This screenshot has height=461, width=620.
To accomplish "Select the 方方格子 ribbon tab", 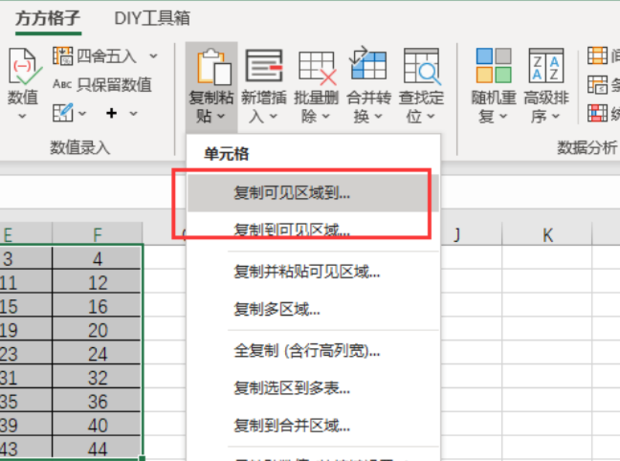I will (x=48, y=18).
